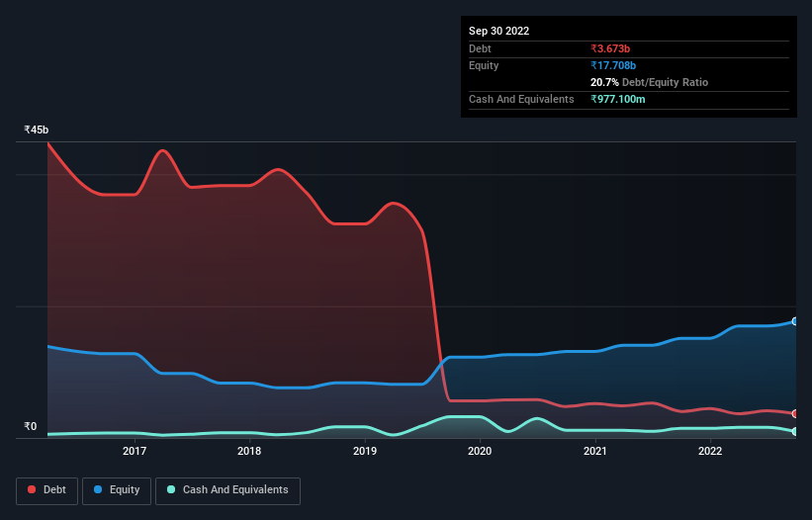This screenshot has width=812, height=520.
Task: Click the 20.7% Debt/Equity Ratio text
Action: 649,82
